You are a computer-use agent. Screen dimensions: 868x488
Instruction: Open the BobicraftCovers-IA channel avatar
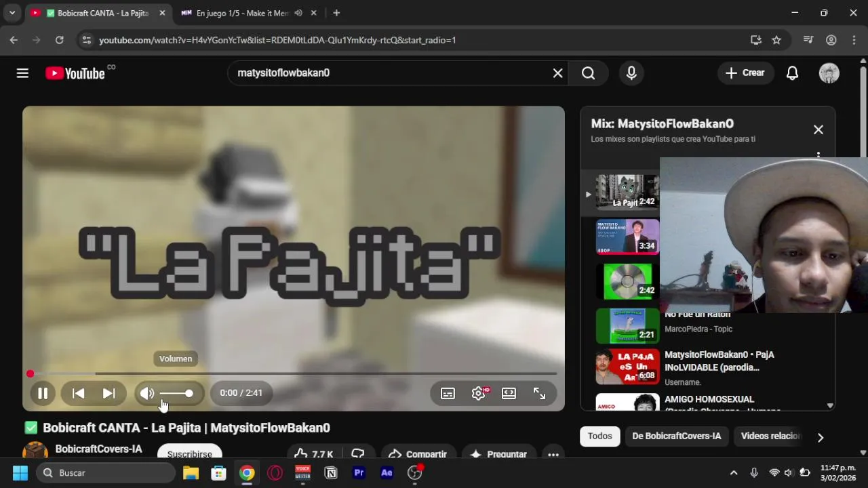pos(35,449)
